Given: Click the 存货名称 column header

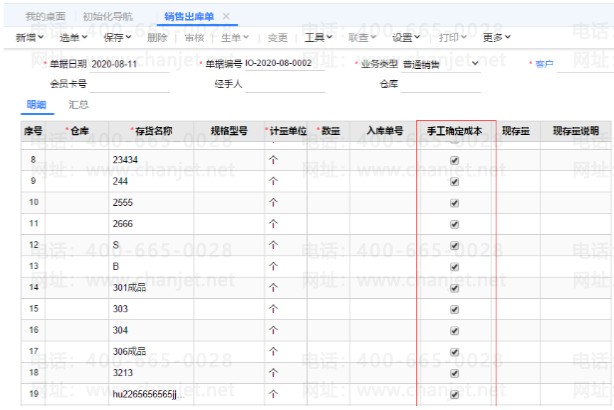Looking at the screenshot, I should pyautogui.click(x=151, y=131).
